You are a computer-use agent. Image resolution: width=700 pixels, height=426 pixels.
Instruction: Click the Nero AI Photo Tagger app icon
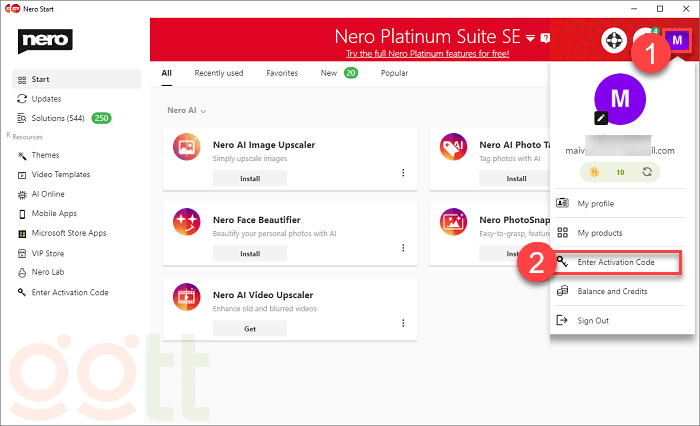pyautogui.click(x=454, y=150)
